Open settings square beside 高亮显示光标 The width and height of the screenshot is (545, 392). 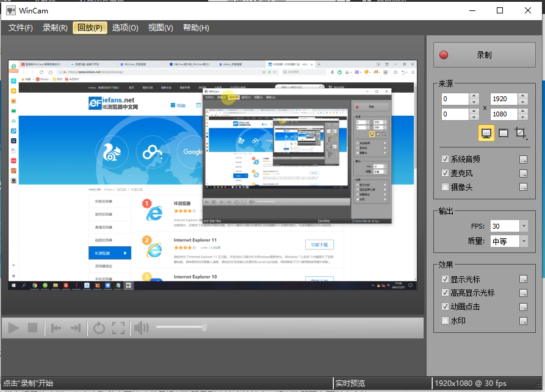523,293
